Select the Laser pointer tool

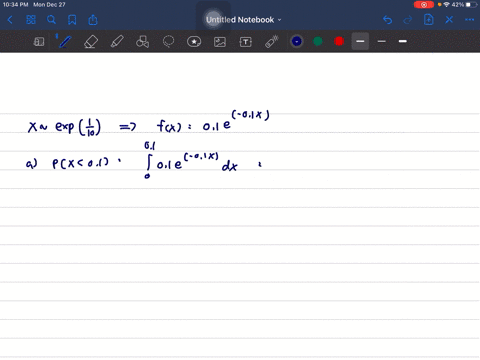[x=272, y=42]
